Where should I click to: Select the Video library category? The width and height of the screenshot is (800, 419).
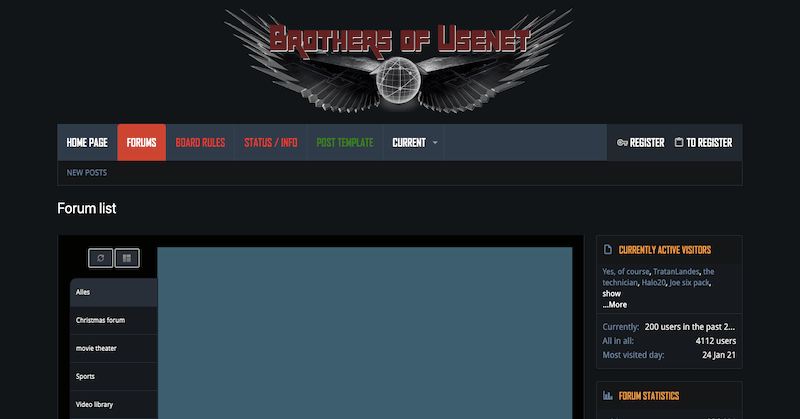tap(113, 405)
